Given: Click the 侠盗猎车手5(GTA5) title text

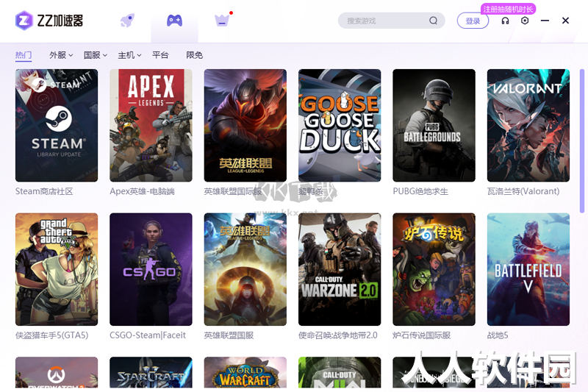Looking at the screenshot, I should pos(51,335).
